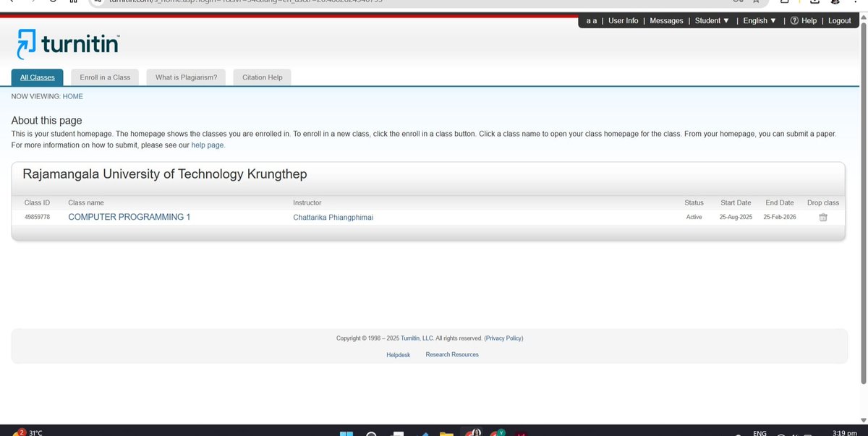The height and width of the screenshot is (436, 868).
Task: Open the COMPUTER PROGRAMMING 1 class
Action: 129,217
